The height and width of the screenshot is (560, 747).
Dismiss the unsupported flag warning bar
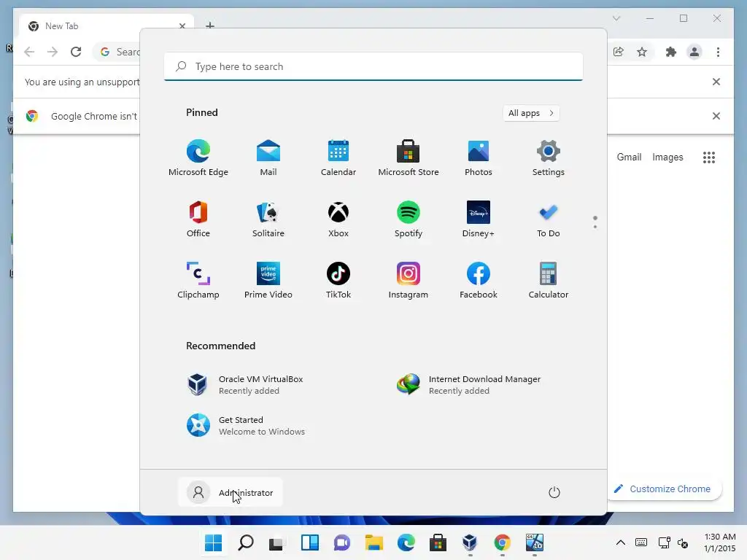click(x=716, y=82)
